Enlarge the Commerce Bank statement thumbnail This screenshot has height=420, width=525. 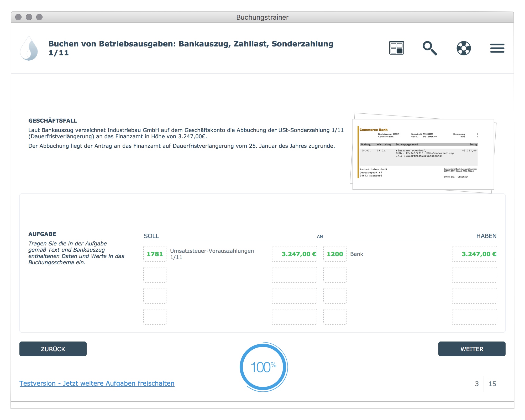point(423,154)
